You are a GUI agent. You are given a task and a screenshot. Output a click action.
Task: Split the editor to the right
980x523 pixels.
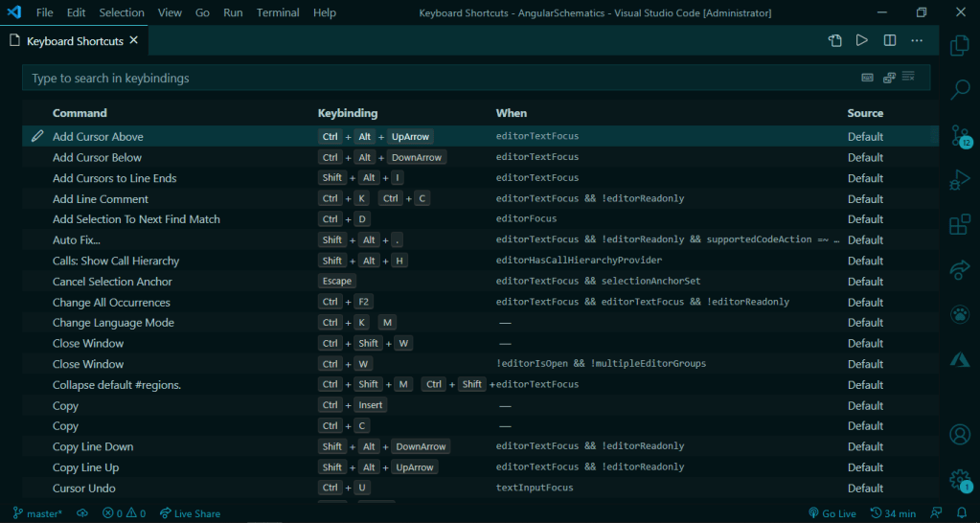[890, 41]
